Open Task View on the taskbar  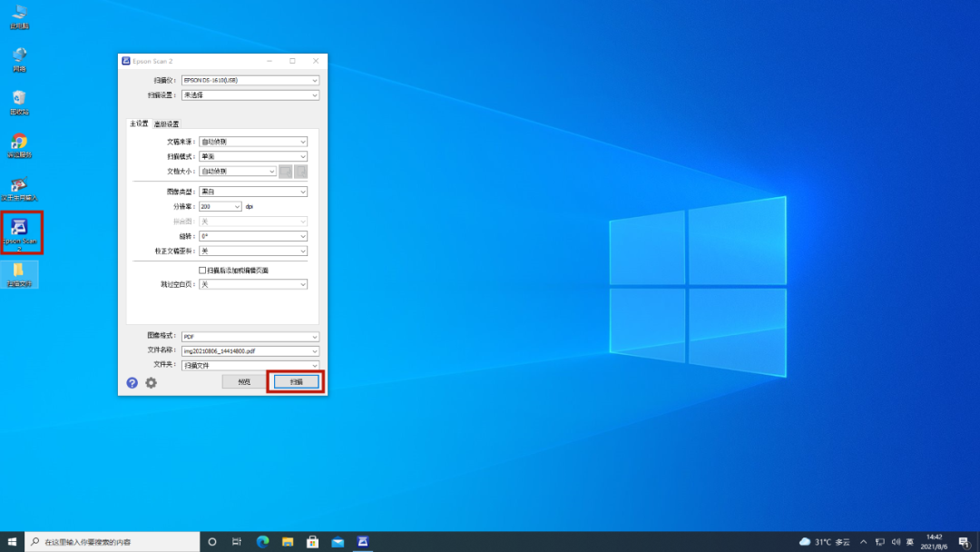[x=237, y=541]
